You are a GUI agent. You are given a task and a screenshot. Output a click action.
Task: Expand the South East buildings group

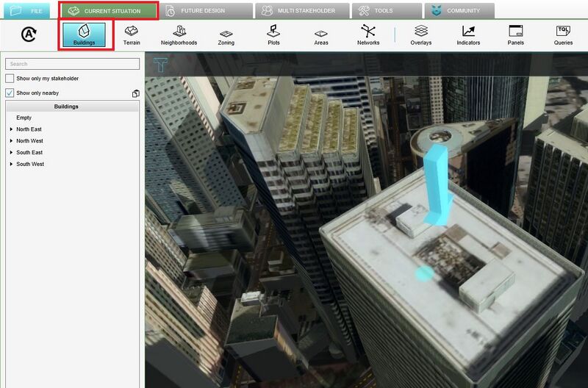coord(11,153)
